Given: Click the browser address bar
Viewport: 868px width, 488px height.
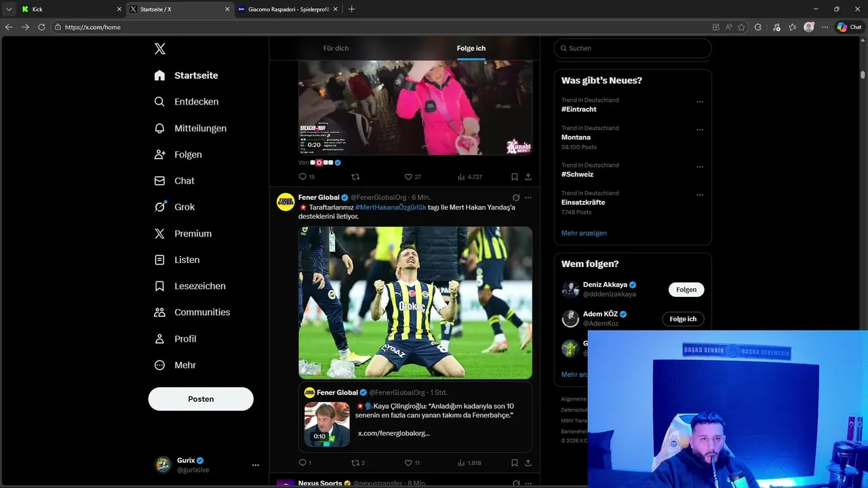Looking at the screenshot, I should pyautogui.click(x=380, y=27).
